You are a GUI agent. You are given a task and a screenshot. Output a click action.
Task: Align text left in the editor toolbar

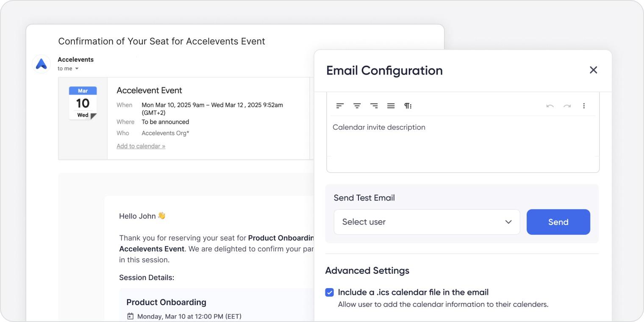click(x=340, y=106)
